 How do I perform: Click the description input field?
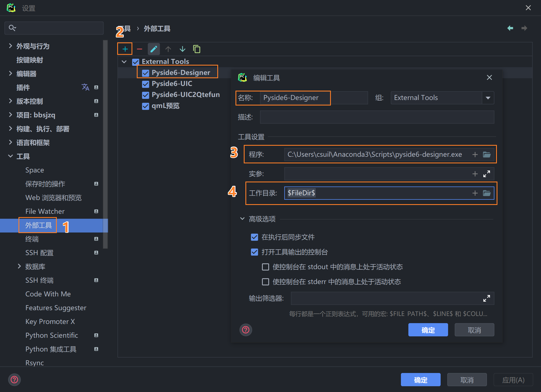tap(377, 117)
